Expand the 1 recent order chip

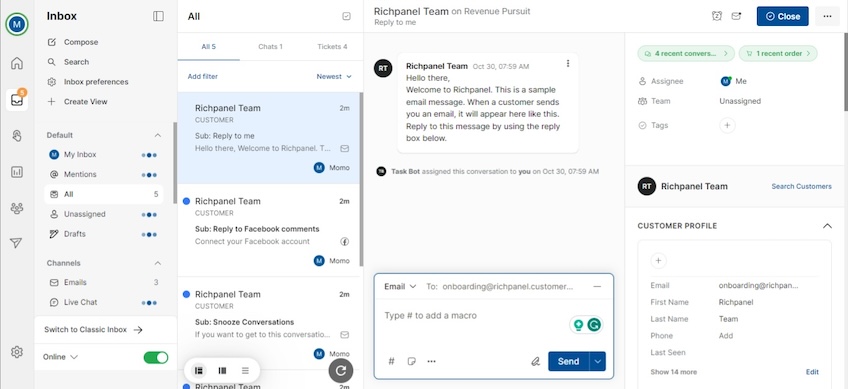(x=778, y=54)
